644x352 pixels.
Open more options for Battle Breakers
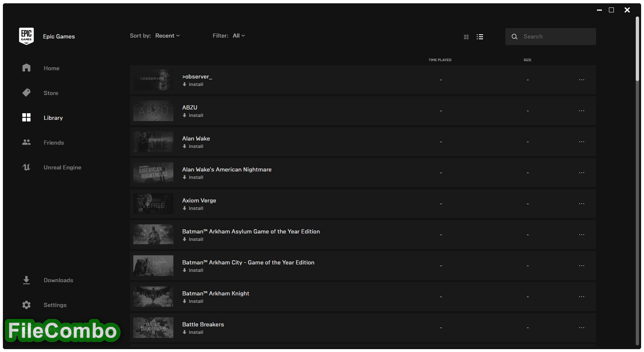(x=582, y=328)
